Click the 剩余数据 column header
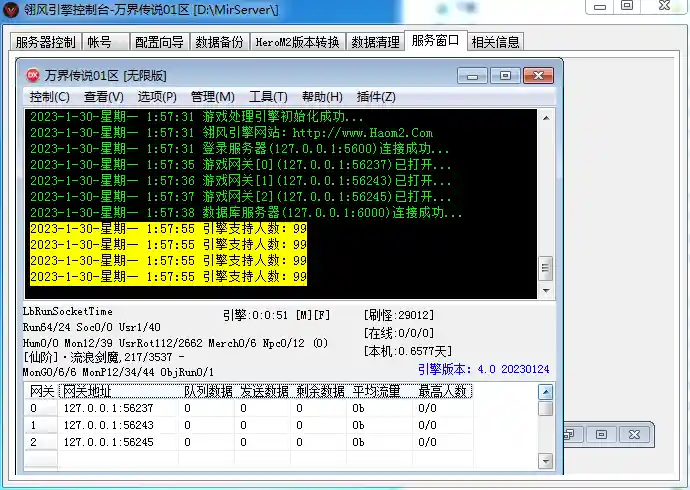Viewport: 690px width, 490px height. 319,391
